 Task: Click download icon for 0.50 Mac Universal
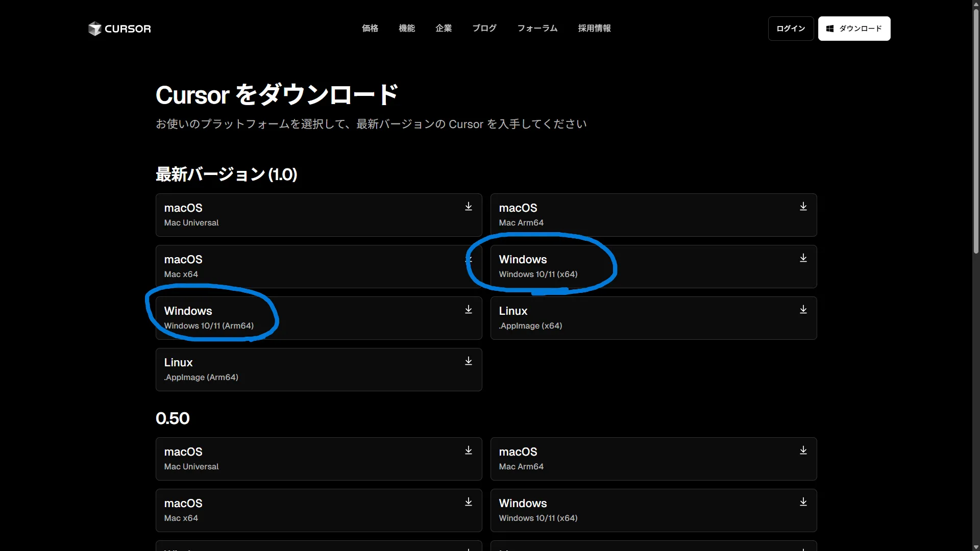468,450
